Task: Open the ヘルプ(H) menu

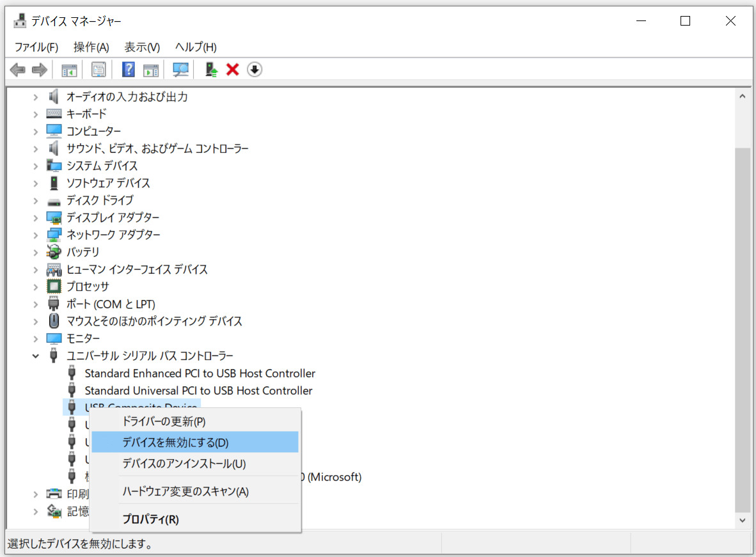Action: 196,47
